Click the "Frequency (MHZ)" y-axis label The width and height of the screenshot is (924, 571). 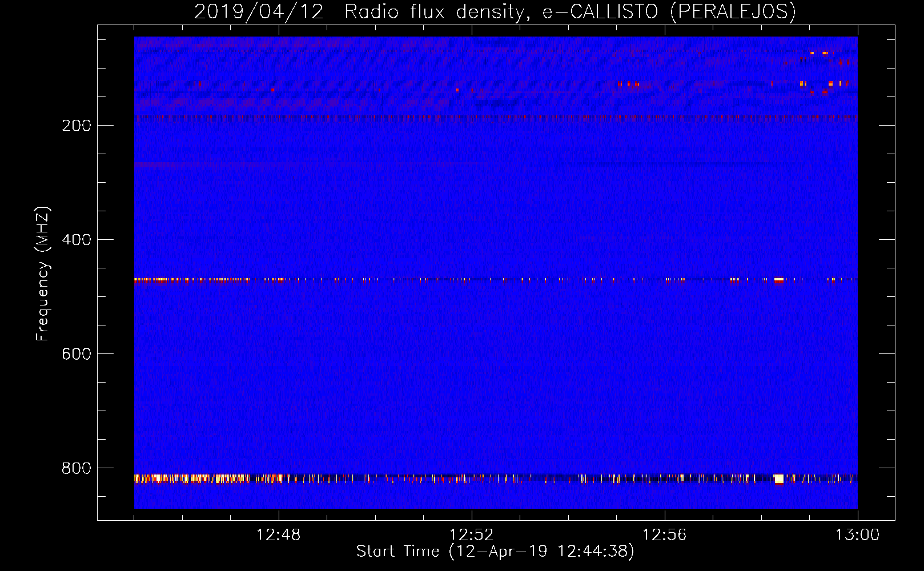point(42,274)
